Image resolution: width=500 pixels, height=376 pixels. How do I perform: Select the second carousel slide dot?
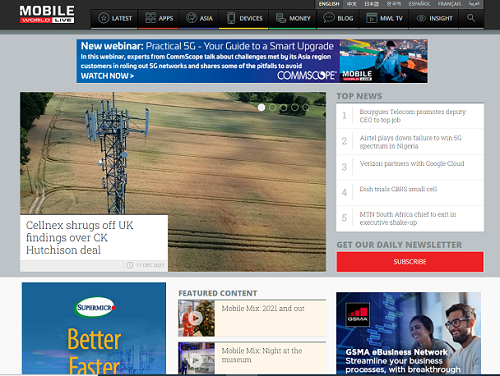(x=272, y=107)
